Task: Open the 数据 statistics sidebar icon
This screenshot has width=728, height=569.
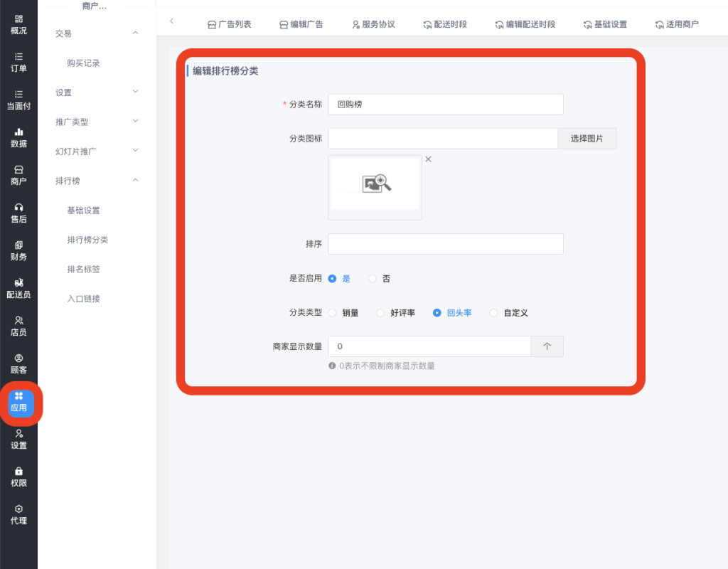Action: coord(18,137)
